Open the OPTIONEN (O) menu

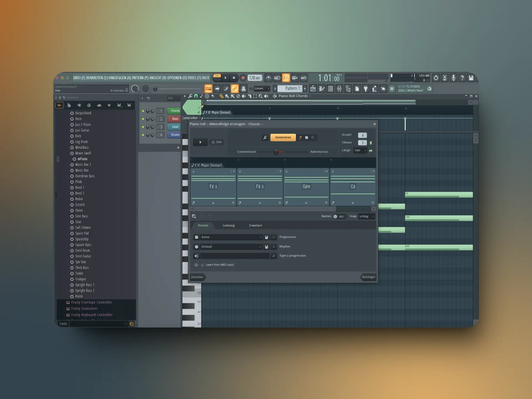[177, 78]
